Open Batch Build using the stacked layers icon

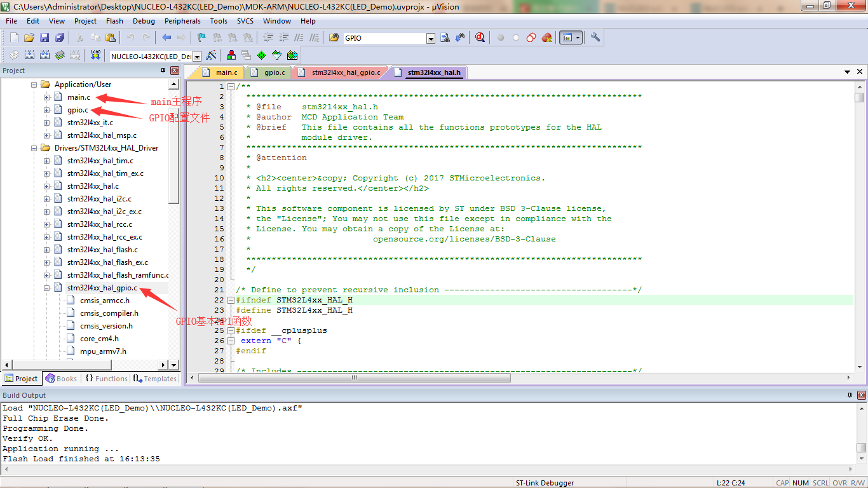pyautogui.click(x=60, y=55)
